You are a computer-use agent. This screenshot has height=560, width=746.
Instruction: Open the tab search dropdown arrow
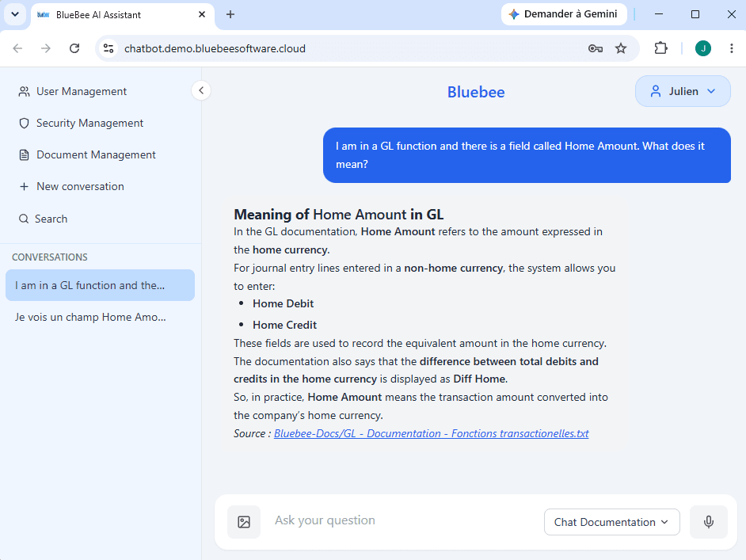(x=15, y=14)
